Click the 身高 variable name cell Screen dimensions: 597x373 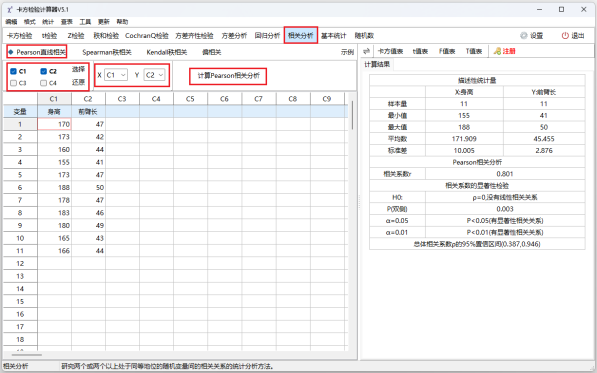[x=54, y=112]
